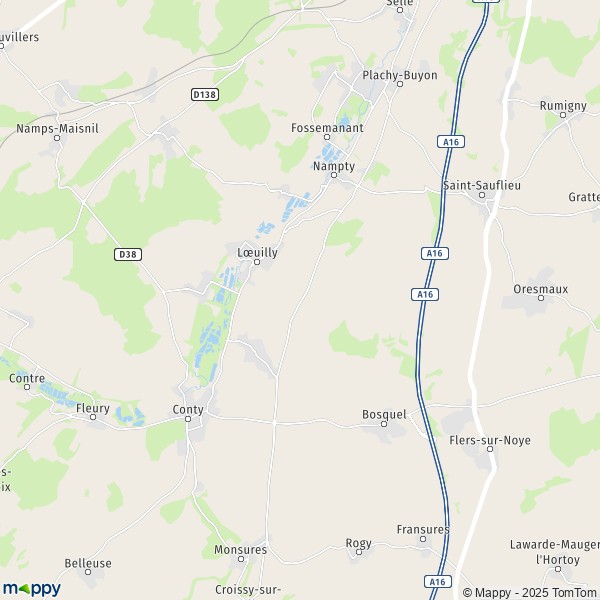Select the D38 road shield
Viewport: 600px width, 600px height.
coord(128,254)
